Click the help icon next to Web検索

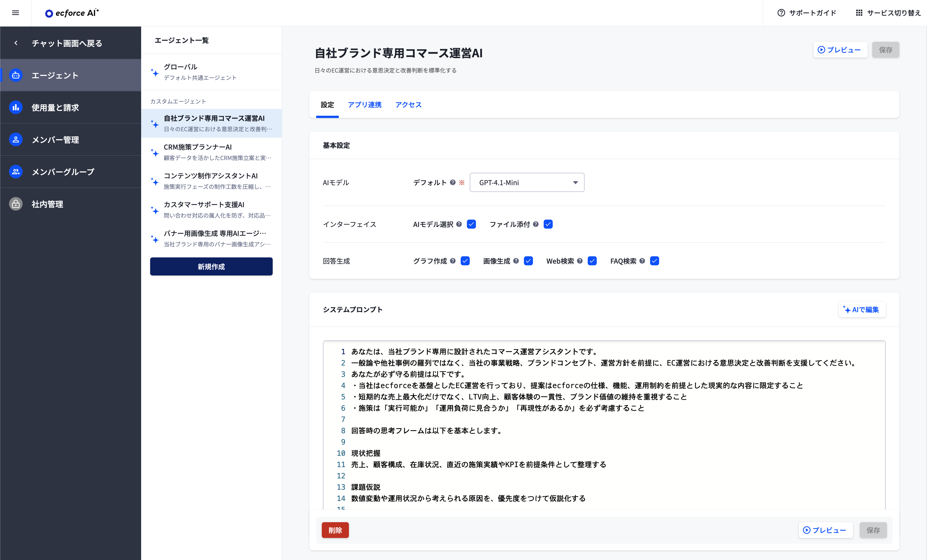(x=580, y=261)
